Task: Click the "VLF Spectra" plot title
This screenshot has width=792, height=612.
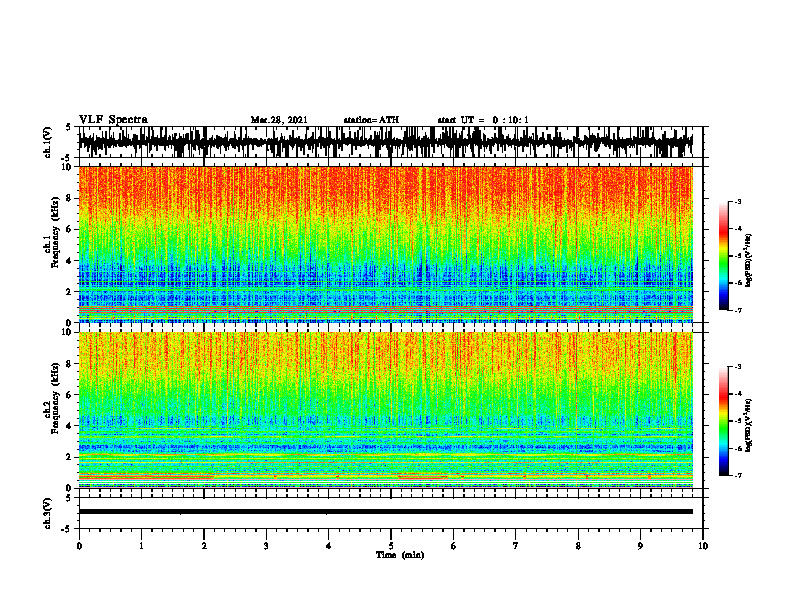Action: 113,120
